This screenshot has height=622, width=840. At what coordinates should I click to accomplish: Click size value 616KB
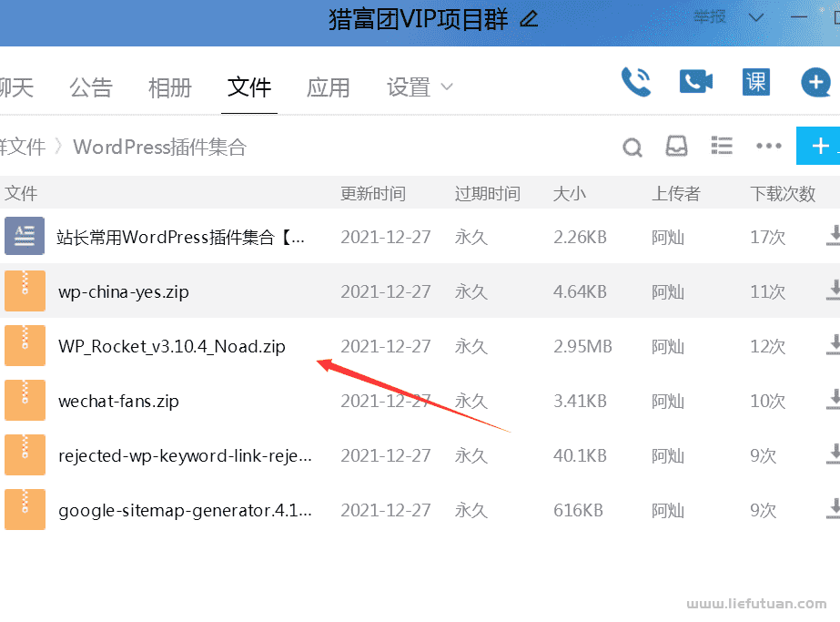coord(578,510)
